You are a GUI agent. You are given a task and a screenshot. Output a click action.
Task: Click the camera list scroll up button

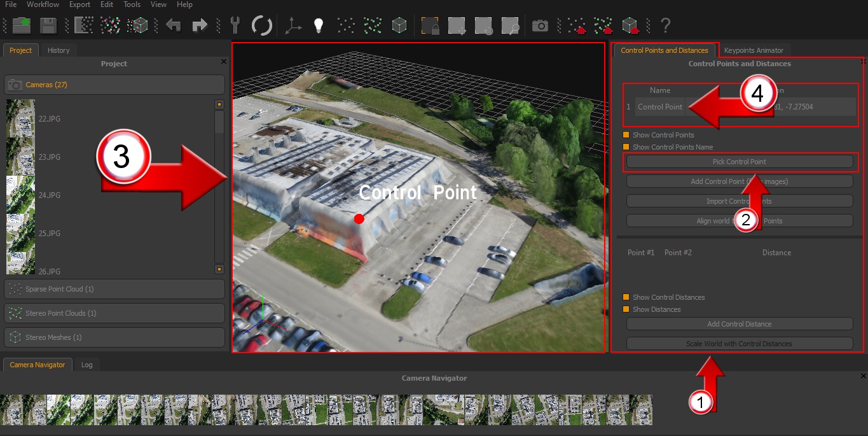pyautogui.click(x=219, y=104)
